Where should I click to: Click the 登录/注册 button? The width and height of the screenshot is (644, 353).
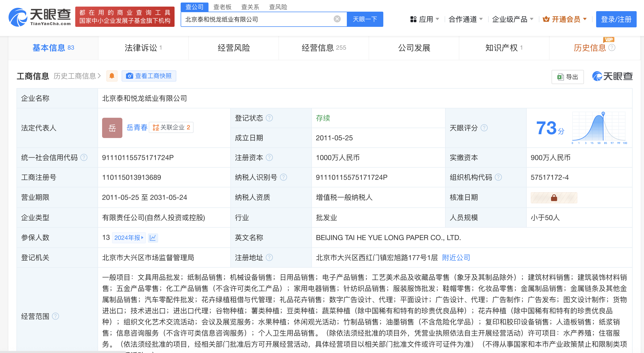point(616,19)
